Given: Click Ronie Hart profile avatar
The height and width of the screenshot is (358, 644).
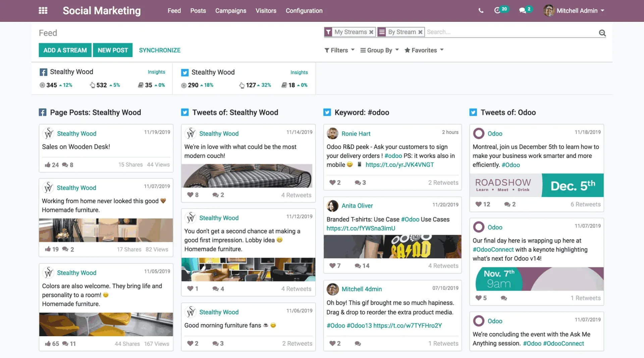Looking at the screenshot, I should click(332, 134).
